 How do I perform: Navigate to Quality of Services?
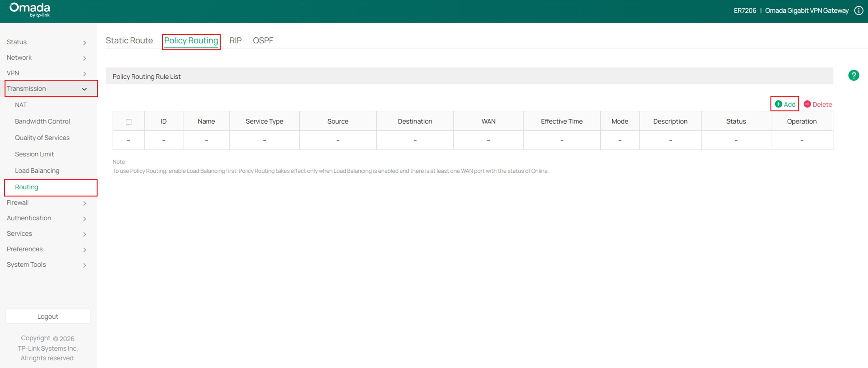42,137
